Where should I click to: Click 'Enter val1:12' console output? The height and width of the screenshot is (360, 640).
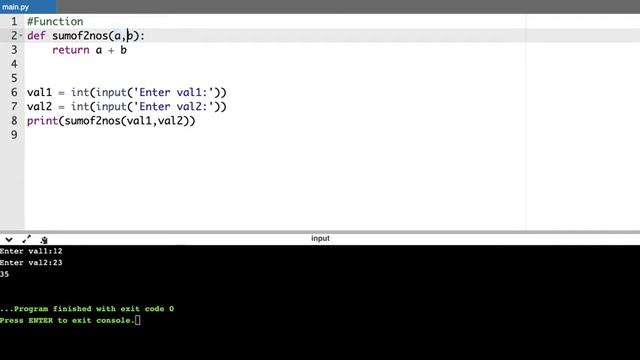click(x=31, y=251)
